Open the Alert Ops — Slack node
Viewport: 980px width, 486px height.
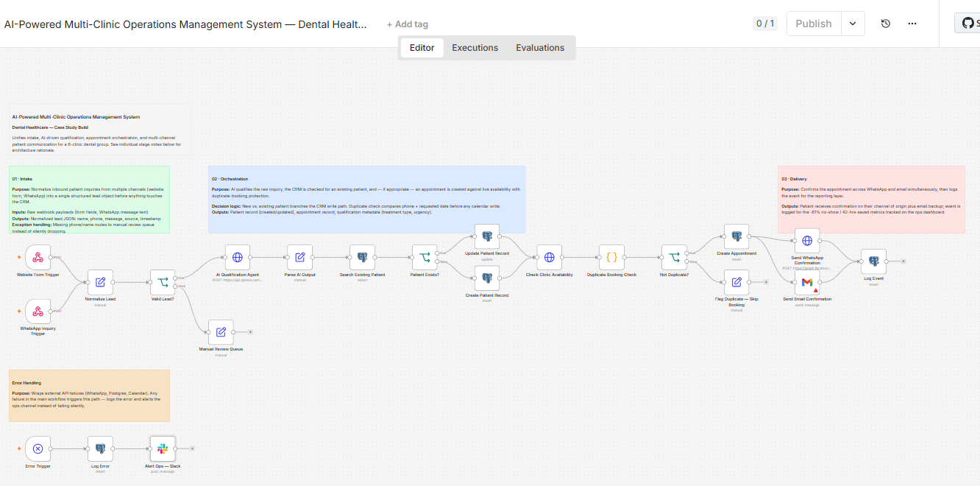pos(163,448)
